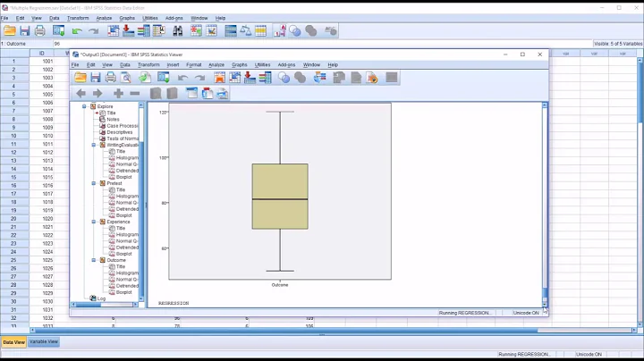Collapse the Explore node in outline

84,106
